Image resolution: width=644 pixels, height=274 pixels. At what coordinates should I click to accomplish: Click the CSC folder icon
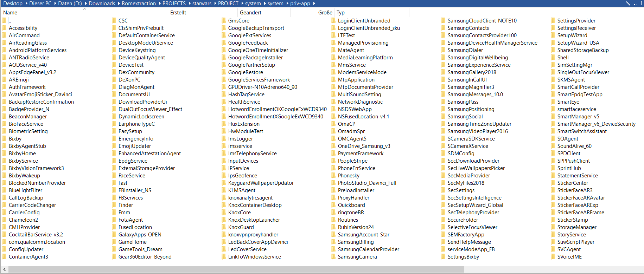[114, 21]
